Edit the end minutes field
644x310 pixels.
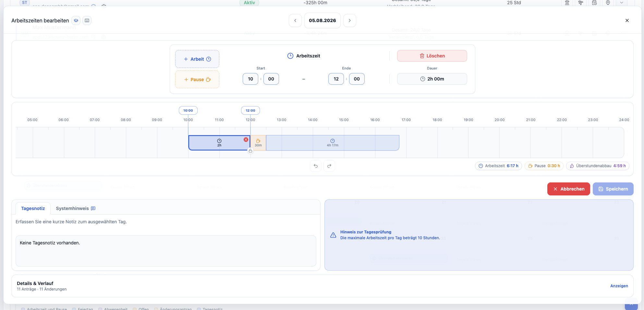[357, 79]
